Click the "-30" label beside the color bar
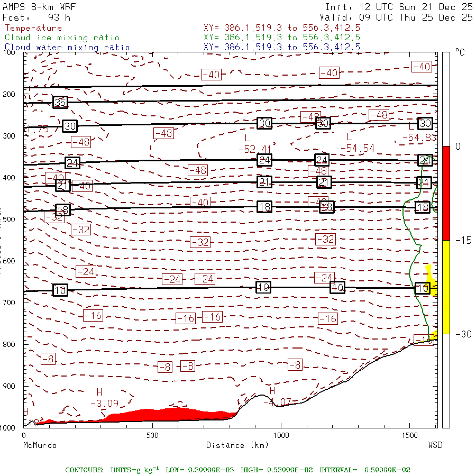Image resolution: width=476 pixels, height=476 pixels. (463, 334)
